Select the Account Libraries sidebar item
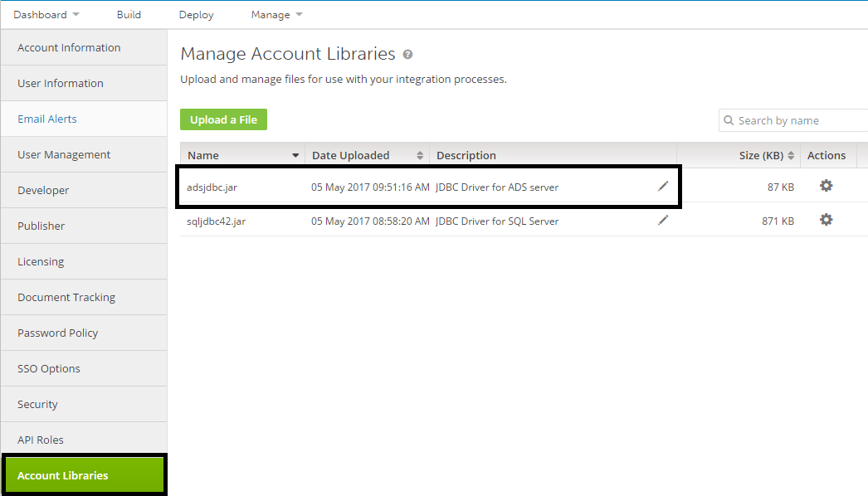Screen dimensions: 868x496 [62, 475]
